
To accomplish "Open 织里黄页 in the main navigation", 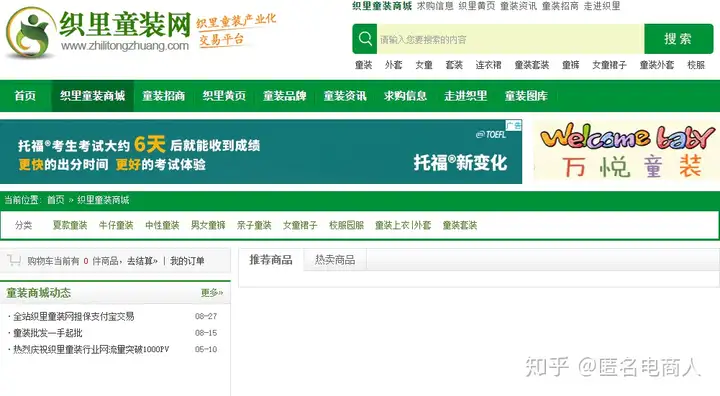I will click(224, 96).
